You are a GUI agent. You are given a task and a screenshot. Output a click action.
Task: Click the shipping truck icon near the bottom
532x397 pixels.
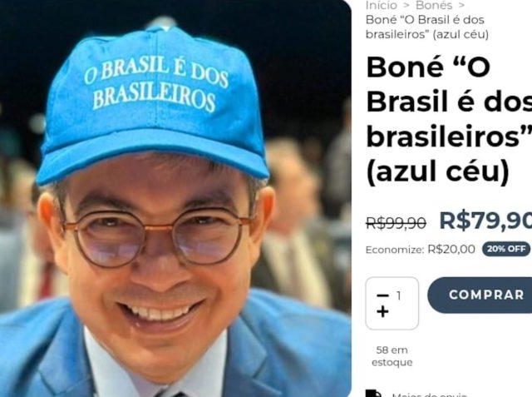tap(373, 394)
